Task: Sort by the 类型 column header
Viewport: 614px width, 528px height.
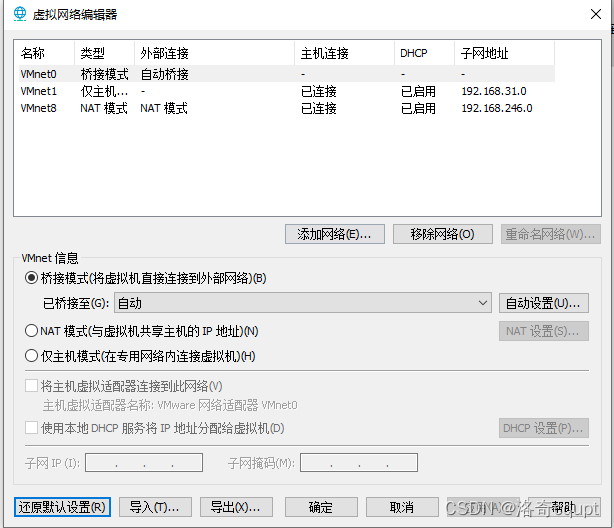Action: click(x=104, y=53)
